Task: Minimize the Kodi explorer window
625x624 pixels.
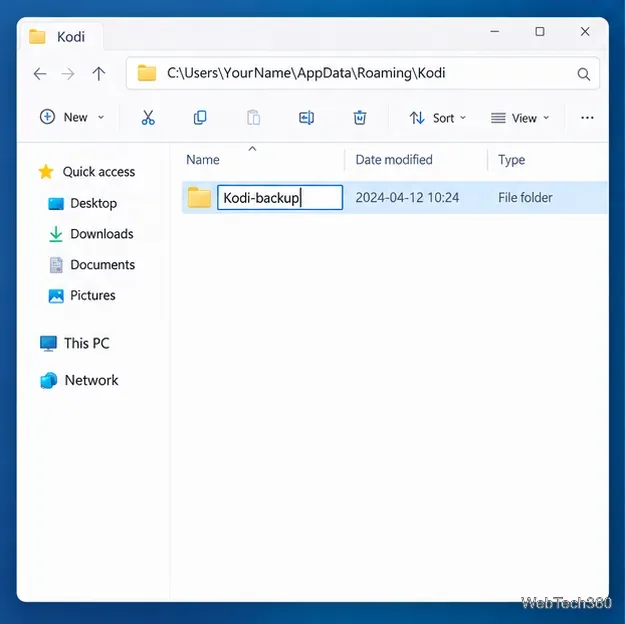Action: pyautogui.click(x=494, y=31)
